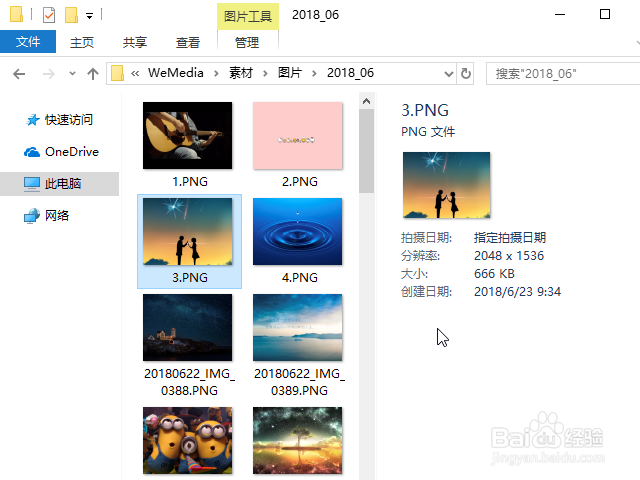Click the 3.PNG title in details pane
The width and height of the screenshot is (640, 480).
tap(425, 110)
